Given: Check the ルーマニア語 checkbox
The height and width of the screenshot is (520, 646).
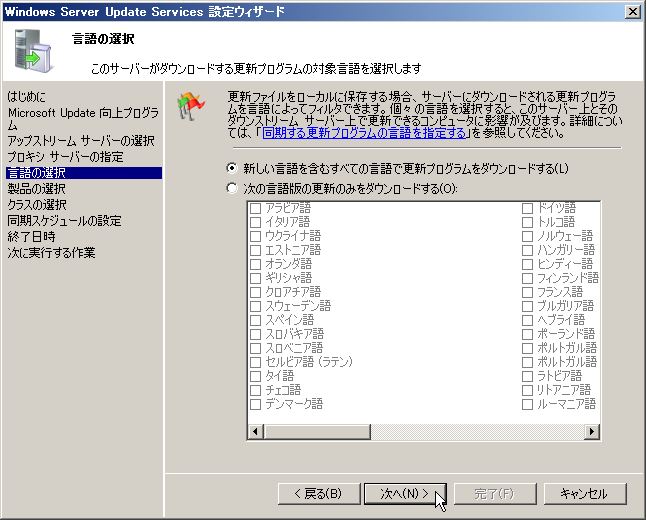Looking at the screenshot, I should tap(527, 404).
